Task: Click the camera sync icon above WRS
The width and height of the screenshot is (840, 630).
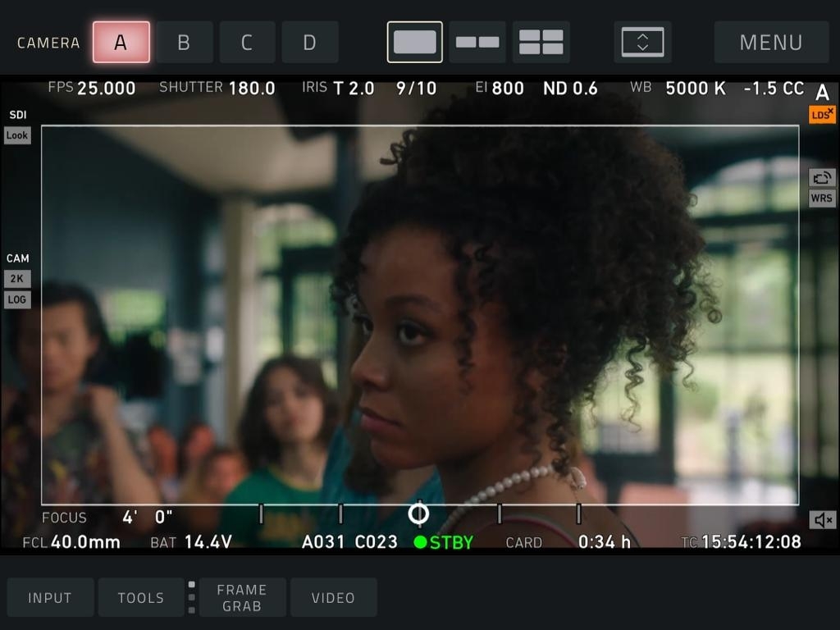Action: point(822,177)
